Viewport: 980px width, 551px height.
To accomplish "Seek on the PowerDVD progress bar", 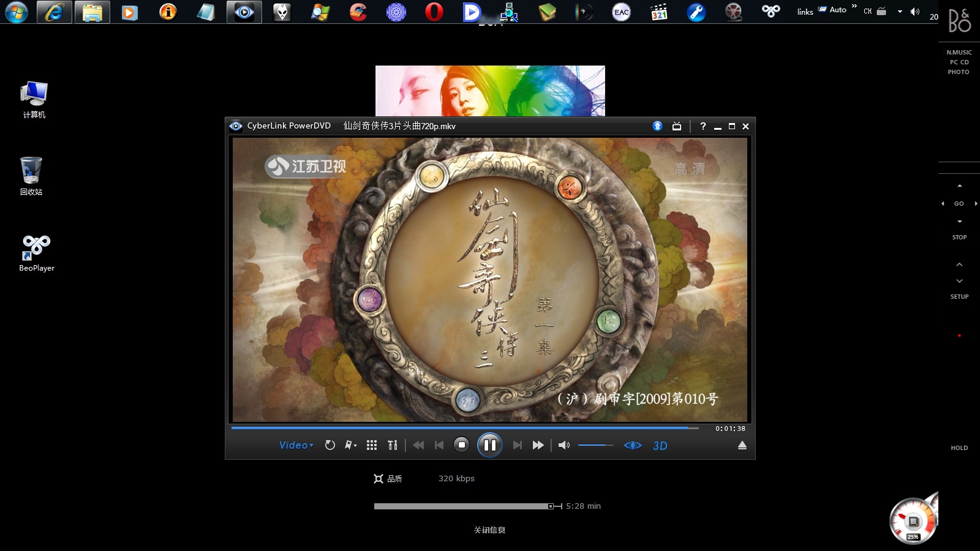I will 465,428.
